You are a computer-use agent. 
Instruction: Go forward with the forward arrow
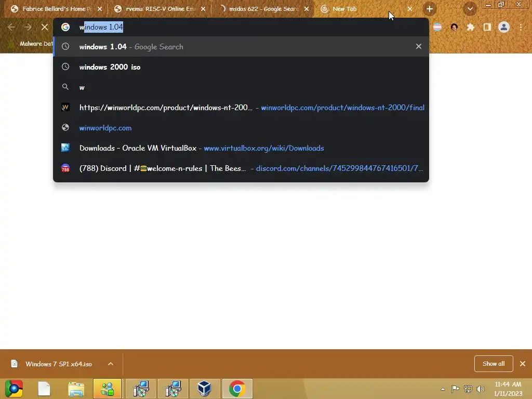(28, 27)
